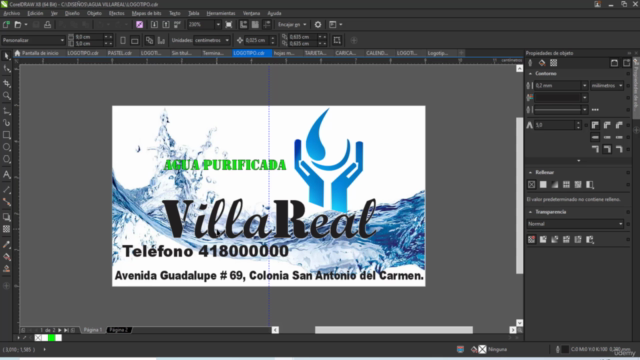The width and height of the screenshot is (640, 360).
Task: Pick the Transparency tool in toolbox
Action: pyautogui.click(x=7, y=229)
